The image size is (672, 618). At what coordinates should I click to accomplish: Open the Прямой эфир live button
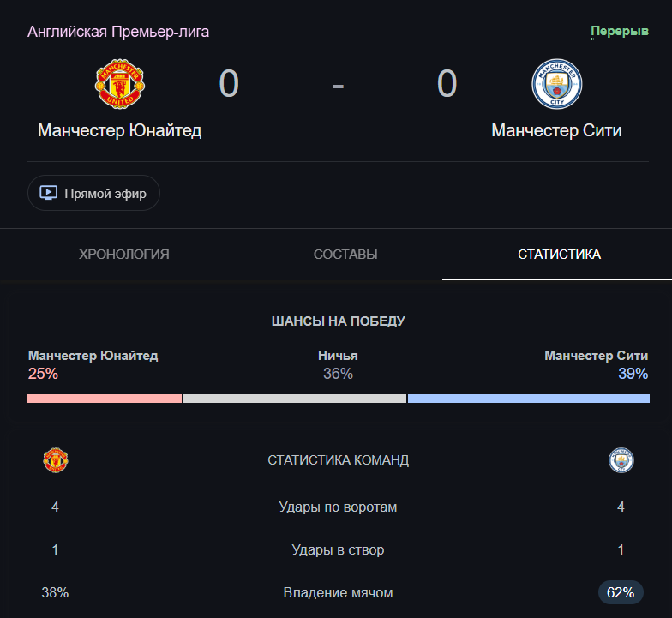(x=94, y=193)
